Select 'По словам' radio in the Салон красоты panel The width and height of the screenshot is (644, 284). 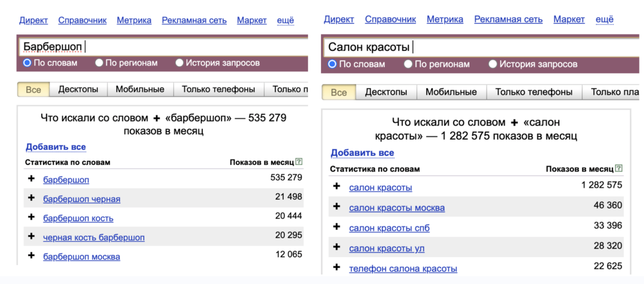click(332, 64)
